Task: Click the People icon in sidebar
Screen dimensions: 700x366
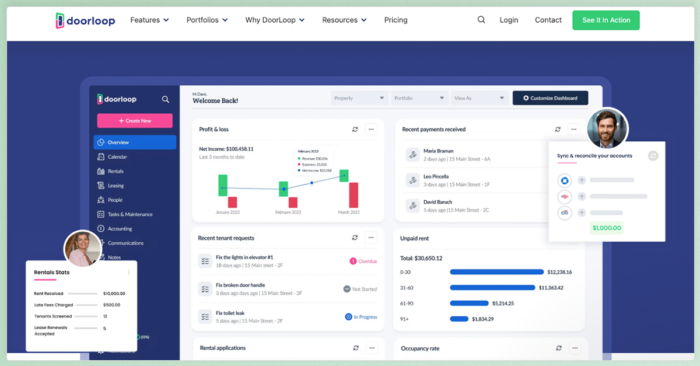Action: (101, 200)
